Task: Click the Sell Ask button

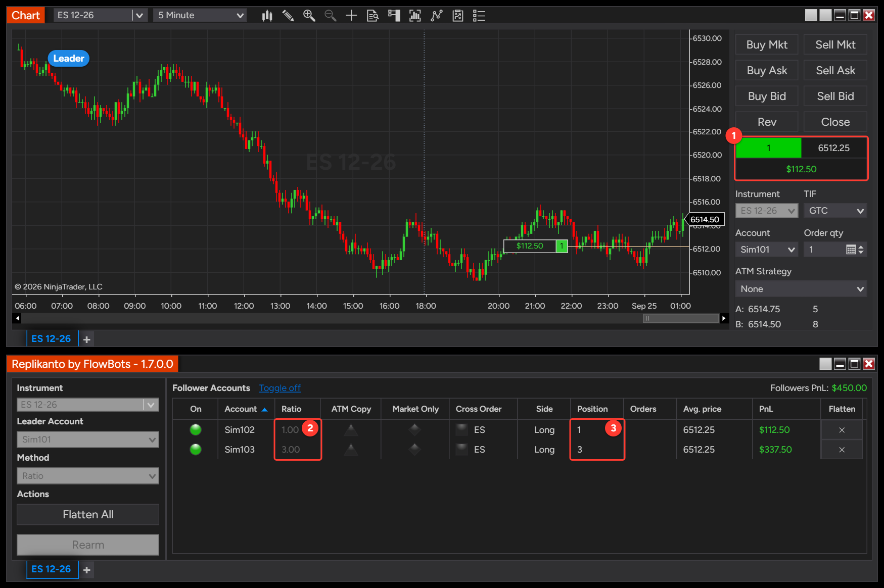Action: click(835, 70)
